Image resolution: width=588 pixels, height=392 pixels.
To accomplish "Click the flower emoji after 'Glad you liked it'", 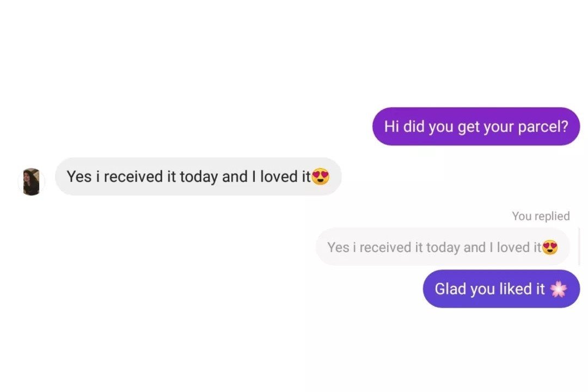I will [x=558, y=289].
